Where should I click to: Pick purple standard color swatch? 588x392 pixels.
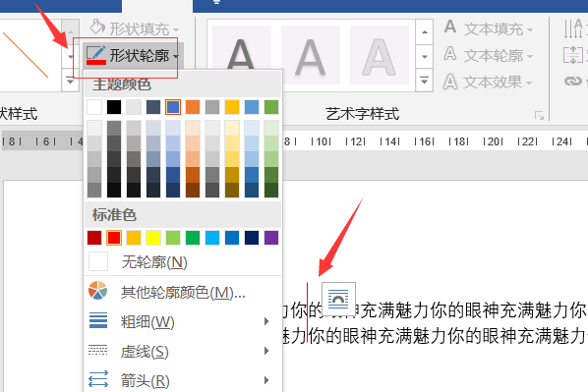pos(271,238)
